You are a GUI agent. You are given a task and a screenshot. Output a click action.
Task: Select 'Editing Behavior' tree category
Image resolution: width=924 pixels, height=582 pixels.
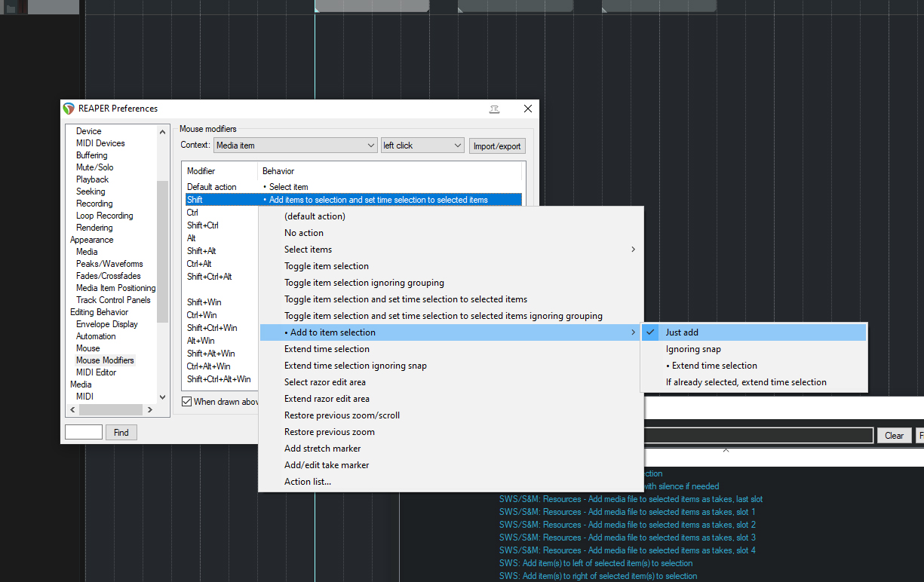tap(99, 312)
